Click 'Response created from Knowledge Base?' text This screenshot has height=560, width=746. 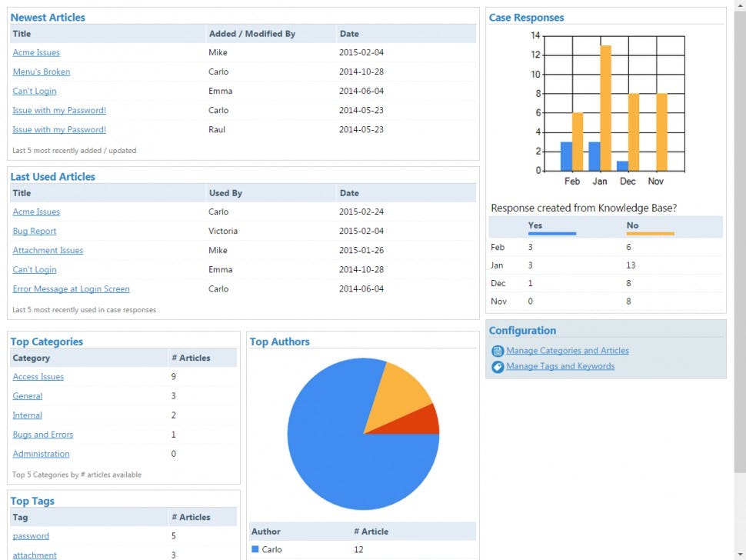point(584,208)
